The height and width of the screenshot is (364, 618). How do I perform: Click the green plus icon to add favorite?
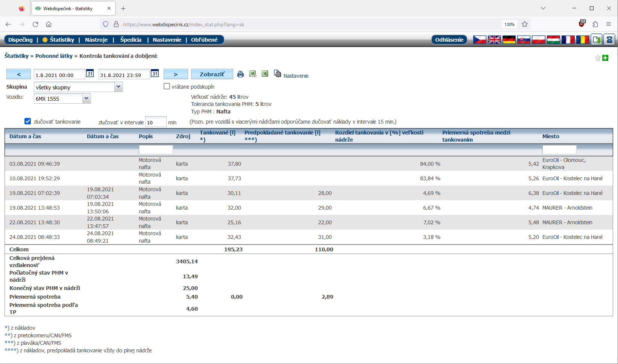tap(605, 58)
